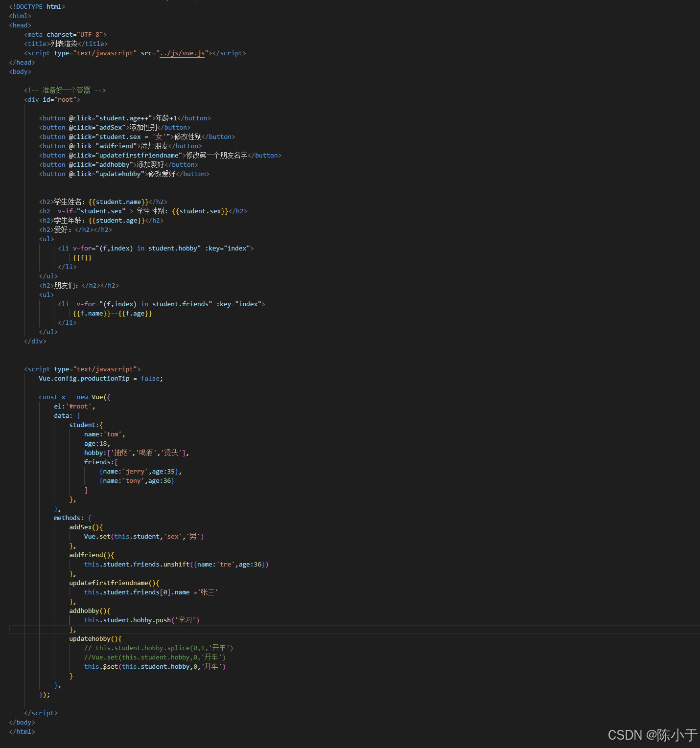Click the {{f}} interpolation line
Viewport: 700px width, 748px height.
click(x=82, y=257)
